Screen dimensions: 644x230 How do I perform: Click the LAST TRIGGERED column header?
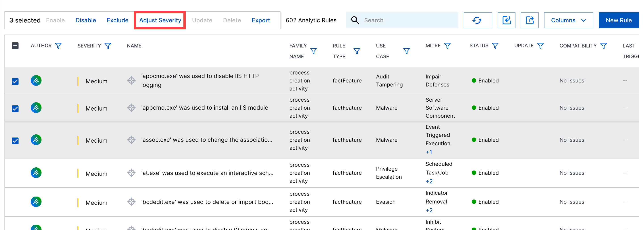[x=631, y=51]
